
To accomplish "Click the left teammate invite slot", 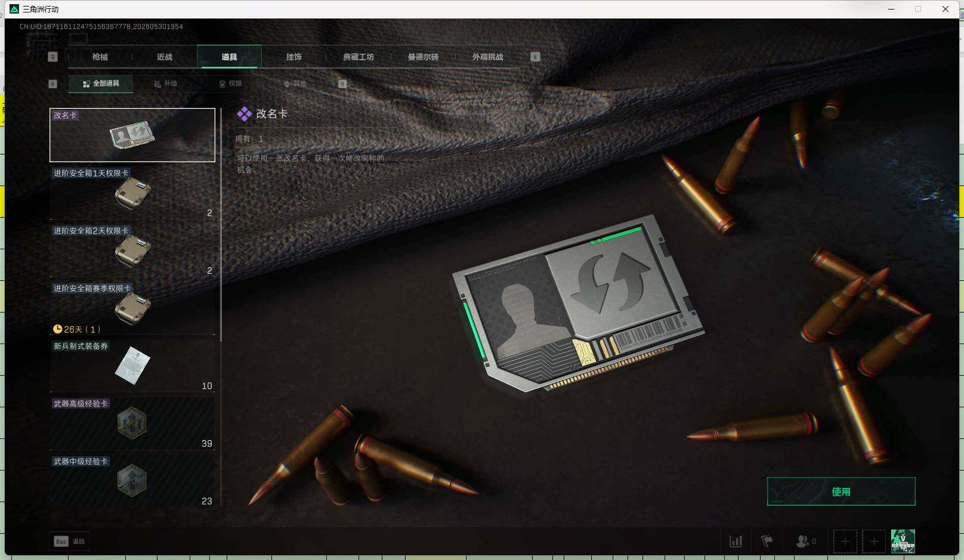I will point(845,542).
